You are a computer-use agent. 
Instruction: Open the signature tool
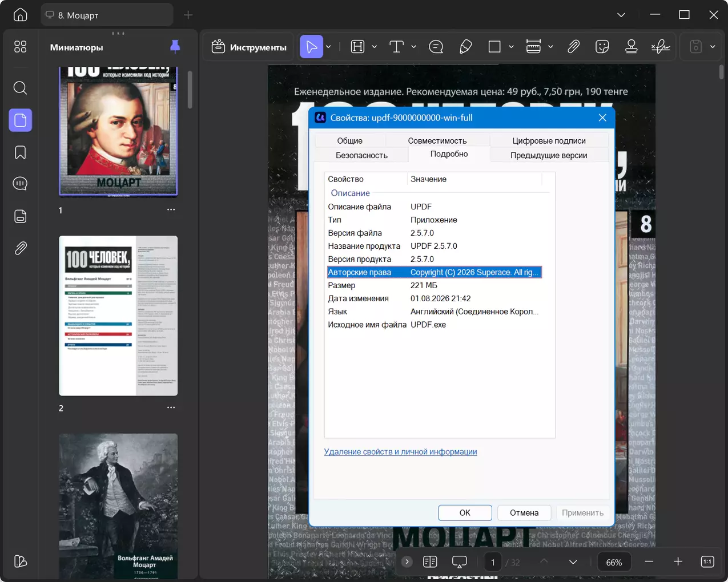(x=661, y=47)
